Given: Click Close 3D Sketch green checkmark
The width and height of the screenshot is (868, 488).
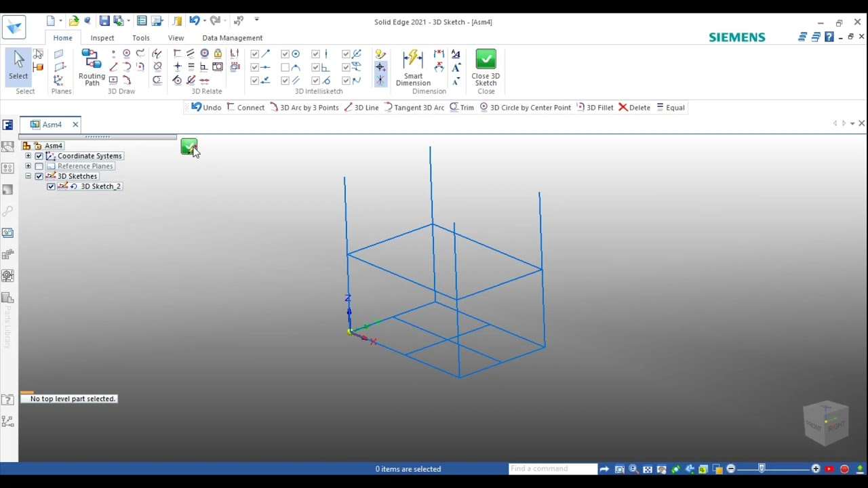Looking at the screenshot, I should coord(486,67).
